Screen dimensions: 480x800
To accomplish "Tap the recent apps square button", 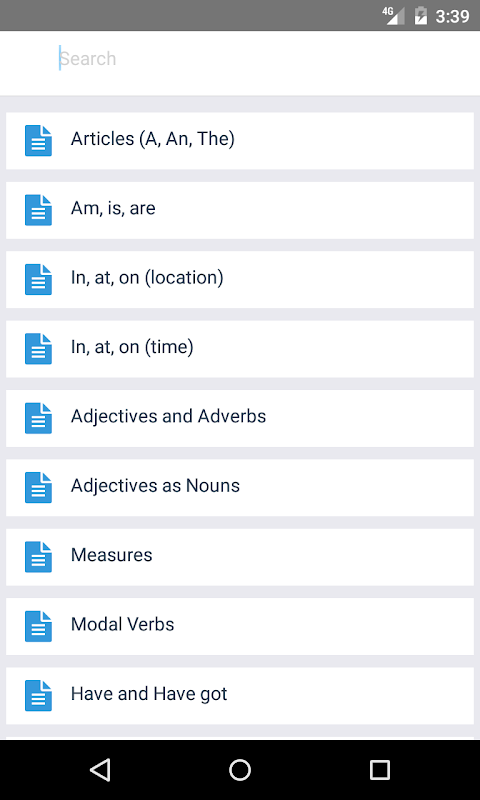I will coord(380,769).
